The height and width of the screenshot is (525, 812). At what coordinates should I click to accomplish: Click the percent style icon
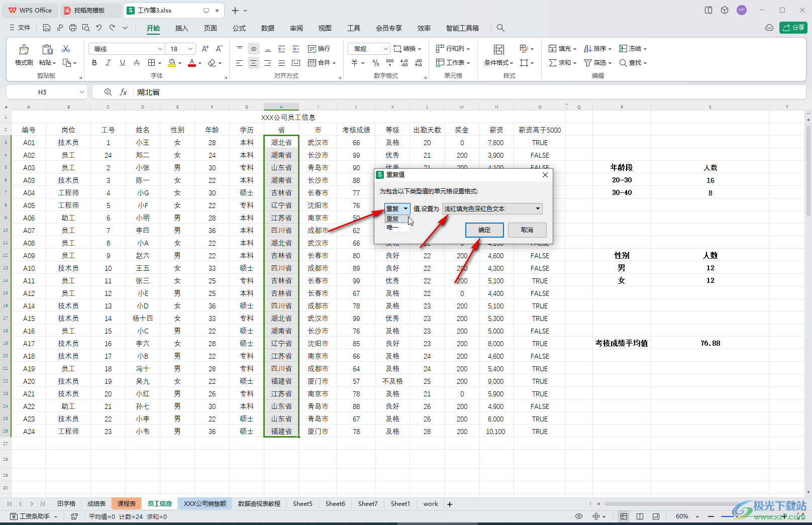[376, 63]
